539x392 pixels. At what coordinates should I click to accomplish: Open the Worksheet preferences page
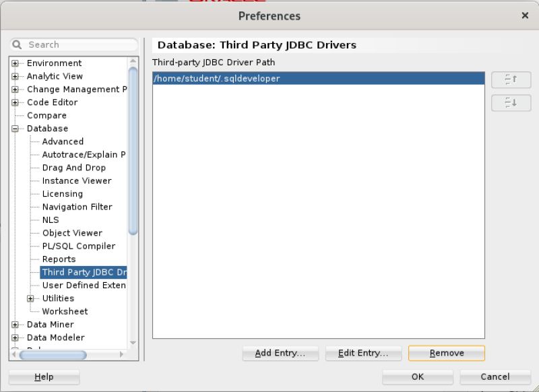click(x=65, y=311)
